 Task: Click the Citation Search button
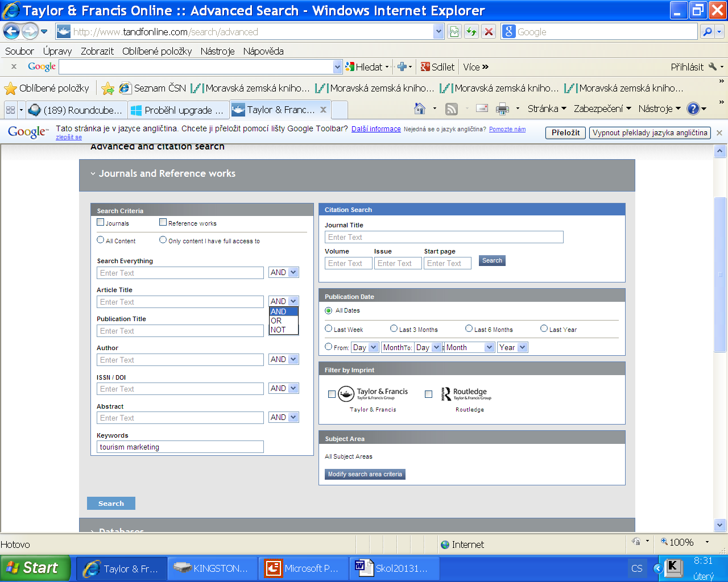(492, 261)
